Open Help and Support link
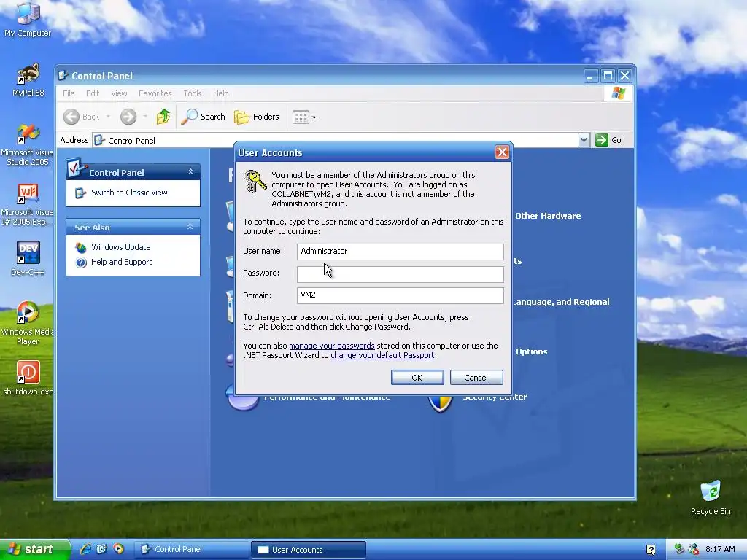The image size is (747, 560). 122,262
